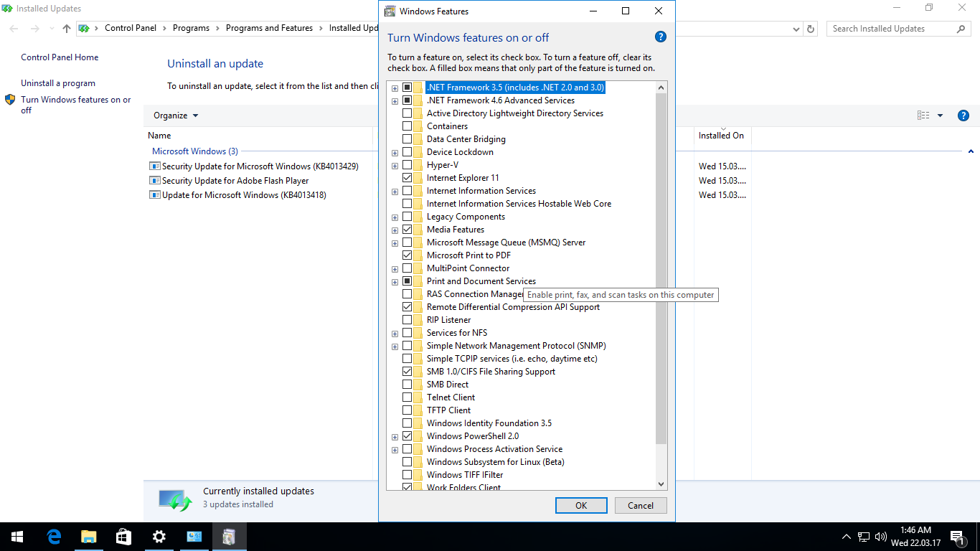
Task: Open Settings gear on the taskbar
Action: point(159,537)
